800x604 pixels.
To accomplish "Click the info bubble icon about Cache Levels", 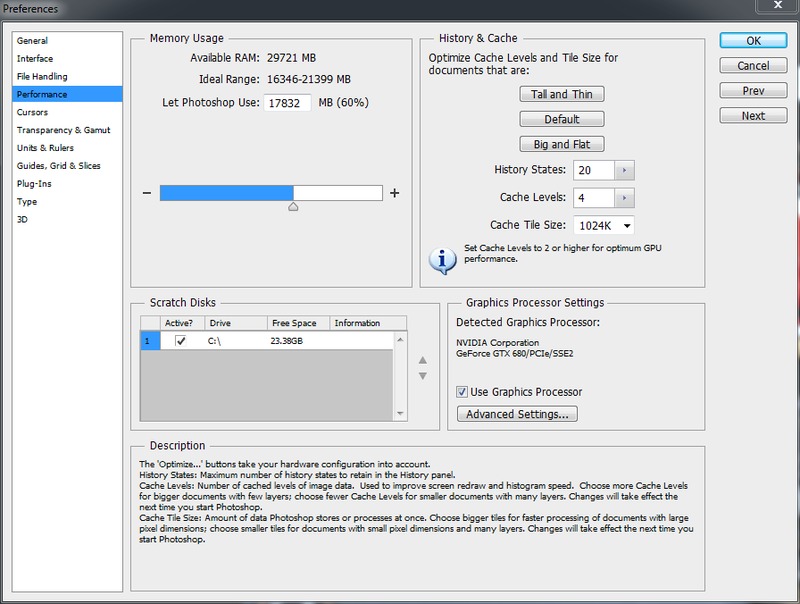I will pos(442,258).
